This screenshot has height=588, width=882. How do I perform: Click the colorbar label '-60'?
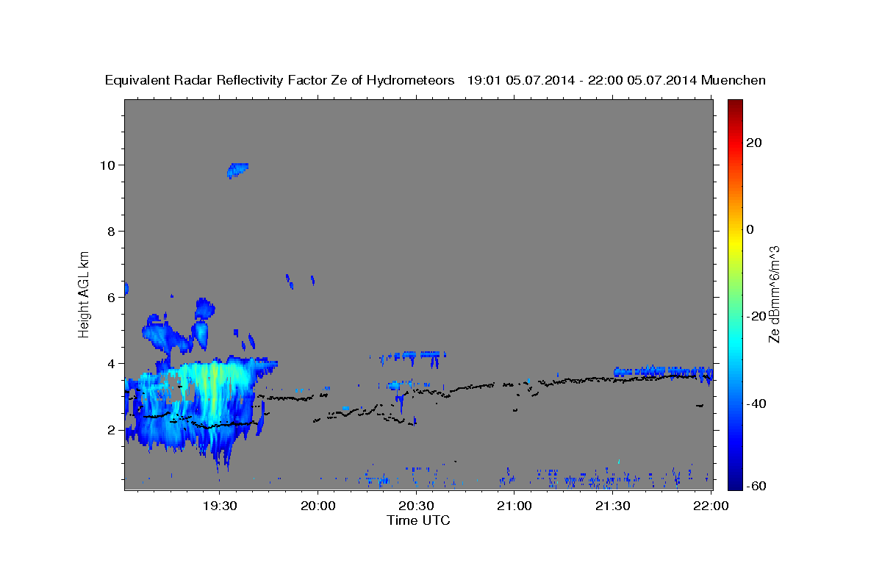756,487
